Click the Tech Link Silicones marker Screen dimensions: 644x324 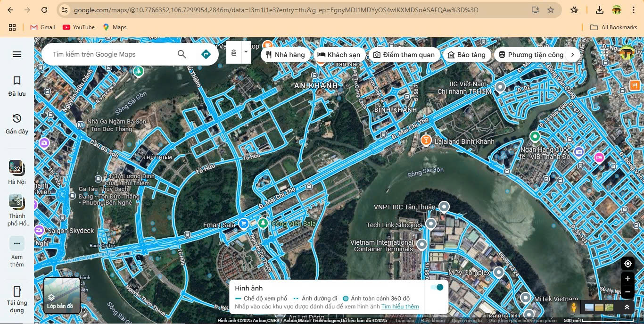430,224
